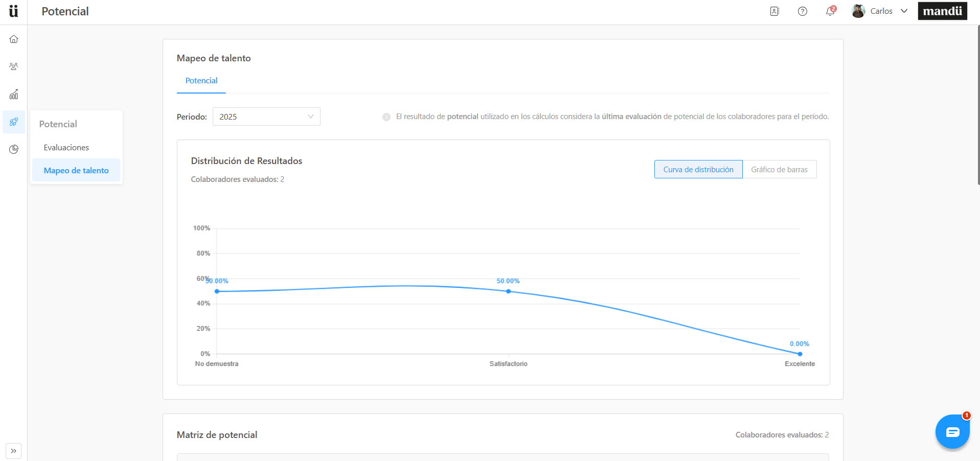This screenshot has height=461, width=980.
Task: Click the Satisfactorio data point on curve
Action: click(x=508, y=291)
